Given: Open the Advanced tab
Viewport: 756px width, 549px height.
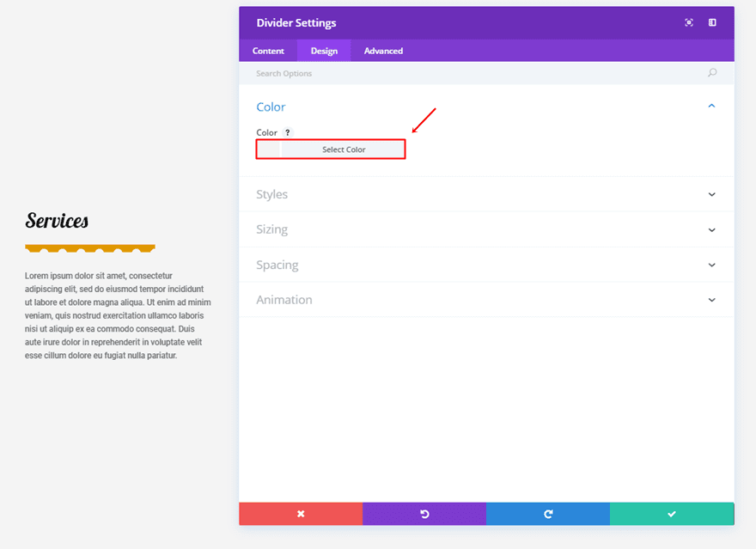Looking at the screenshot, I should [383, 51].
